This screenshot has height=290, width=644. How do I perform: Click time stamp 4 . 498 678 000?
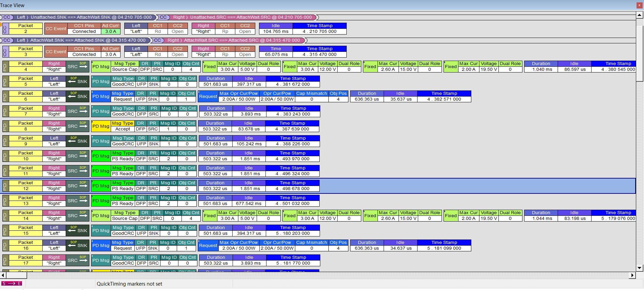293,189
